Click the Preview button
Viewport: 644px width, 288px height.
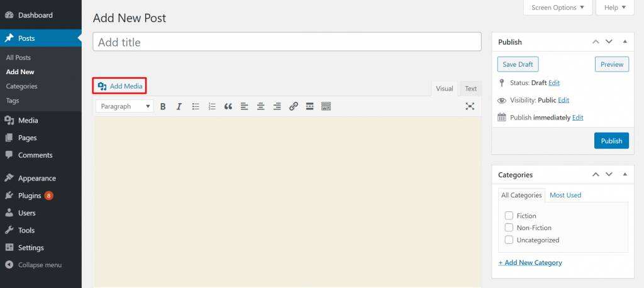pyautogui.click(x=611, y=65)
